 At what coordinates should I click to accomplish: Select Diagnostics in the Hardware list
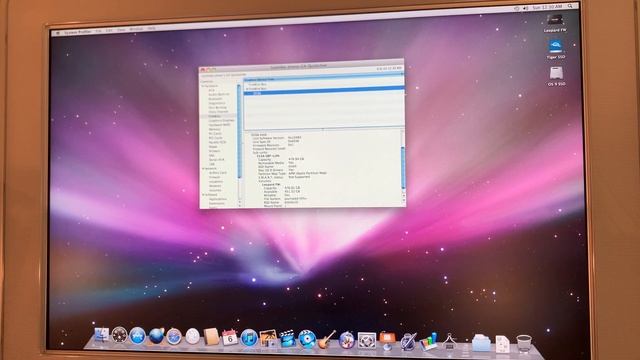(217, 103)
